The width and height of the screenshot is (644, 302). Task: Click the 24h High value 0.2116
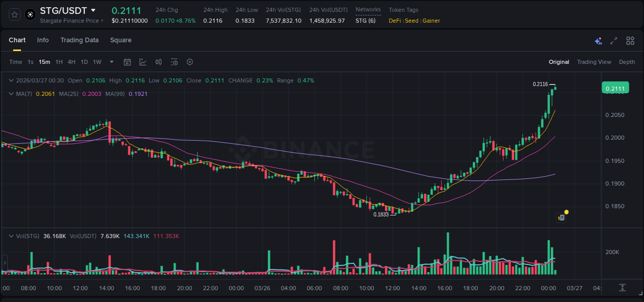point(213,21)
